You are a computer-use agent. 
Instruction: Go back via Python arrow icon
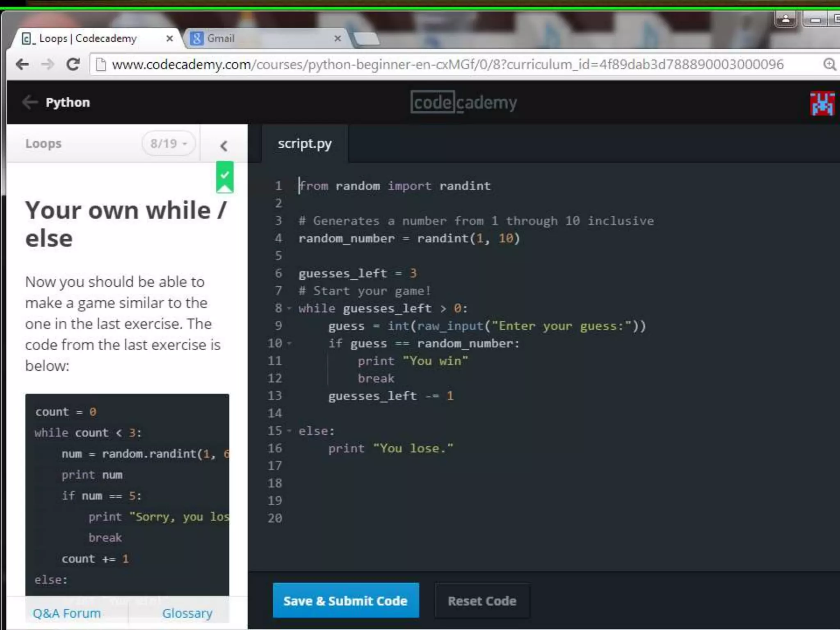coord(30,102)
